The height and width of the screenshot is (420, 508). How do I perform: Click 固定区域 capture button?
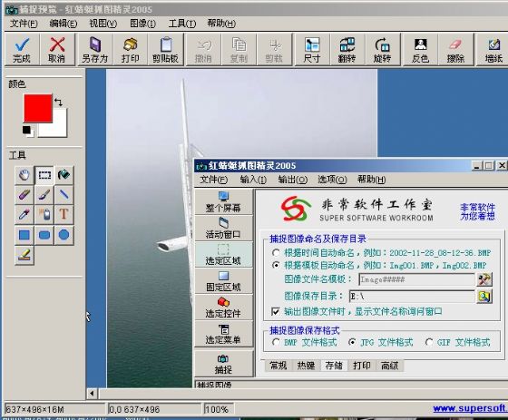223,281
